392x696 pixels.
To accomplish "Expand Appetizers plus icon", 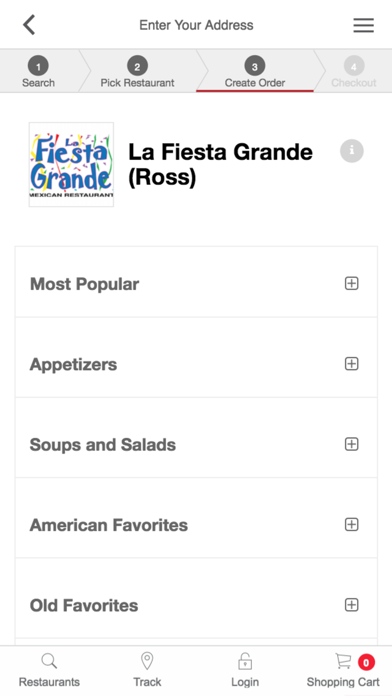I will tap(351, 364).
